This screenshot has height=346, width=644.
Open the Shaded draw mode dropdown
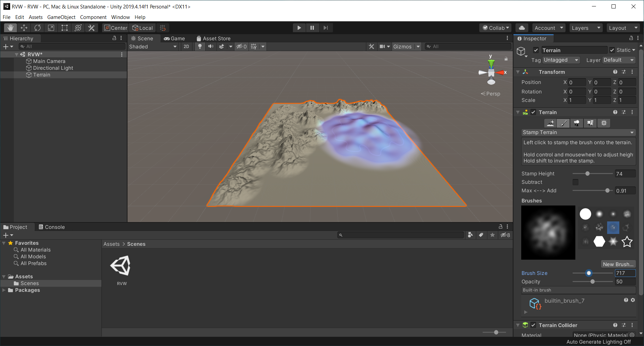coord(153,46)
